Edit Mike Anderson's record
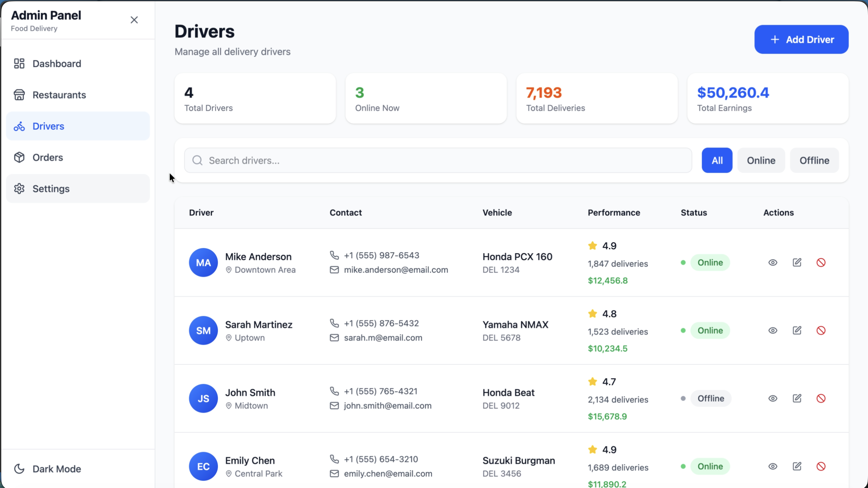The width and height of the screenshot is (868, 488). [x=797, y=263]
